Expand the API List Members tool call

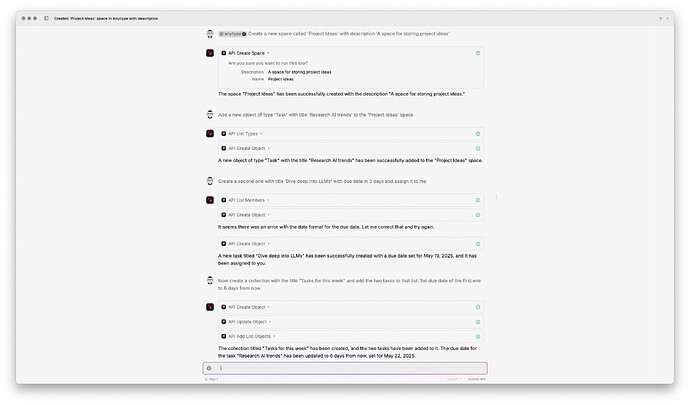click(268, 200)
